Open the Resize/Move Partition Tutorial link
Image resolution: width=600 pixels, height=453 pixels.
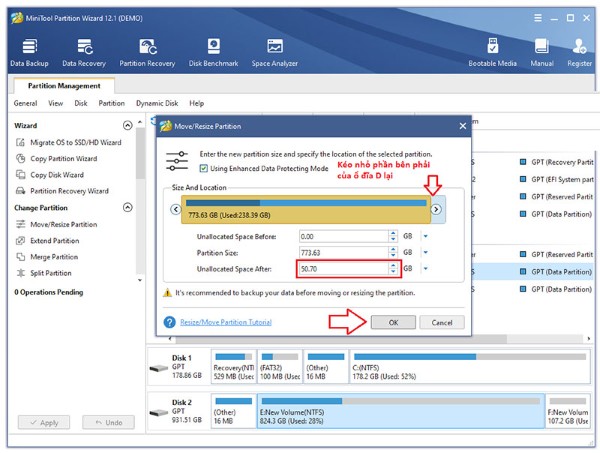[x=225, y=322]
